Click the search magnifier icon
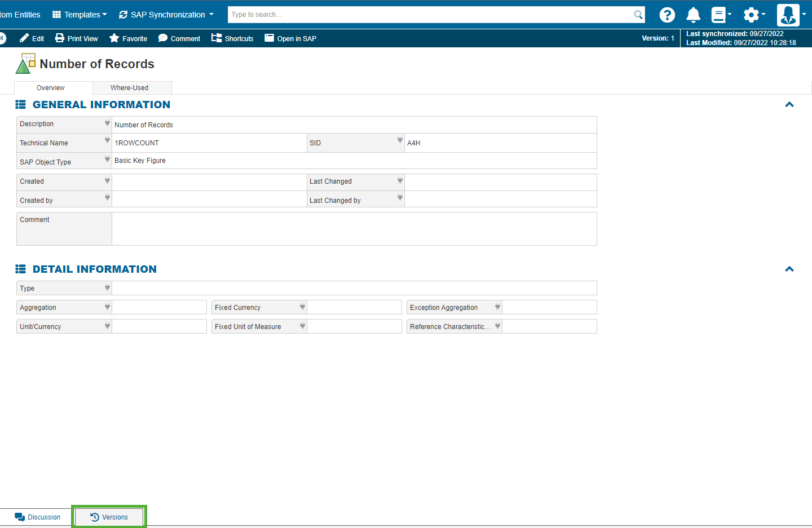Image resolution: width=812 pixels, height=528 pixels. click(638, 15)
